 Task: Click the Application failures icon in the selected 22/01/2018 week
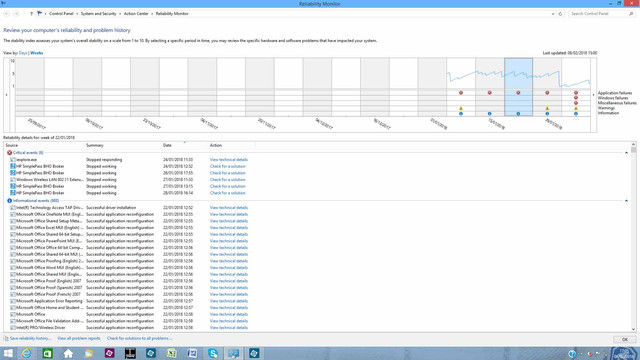(518, 93)
